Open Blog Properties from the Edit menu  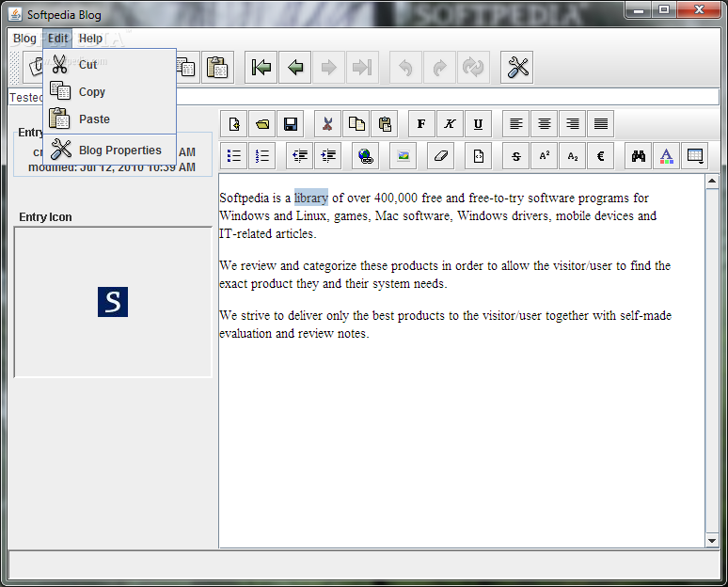click(x=109, y=150)
